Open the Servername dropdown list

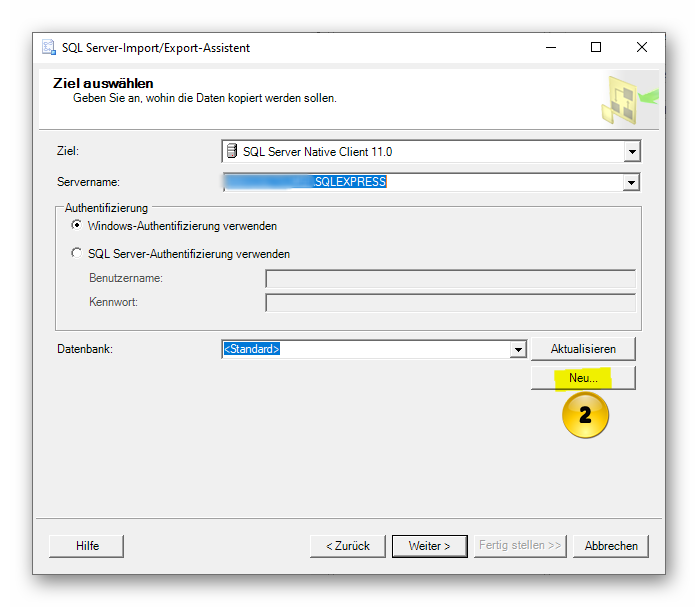[x=631, y=182]
